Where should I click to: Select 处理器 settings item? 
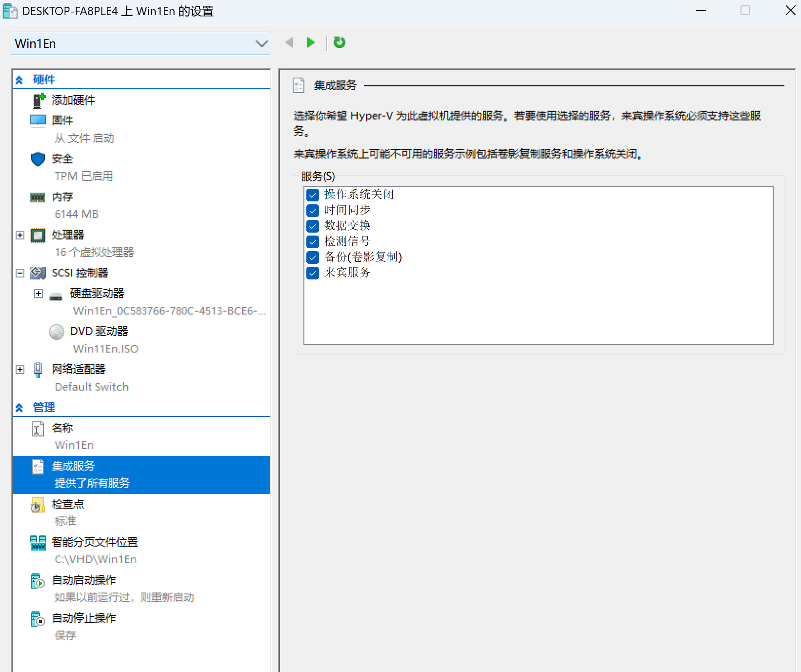68,235
